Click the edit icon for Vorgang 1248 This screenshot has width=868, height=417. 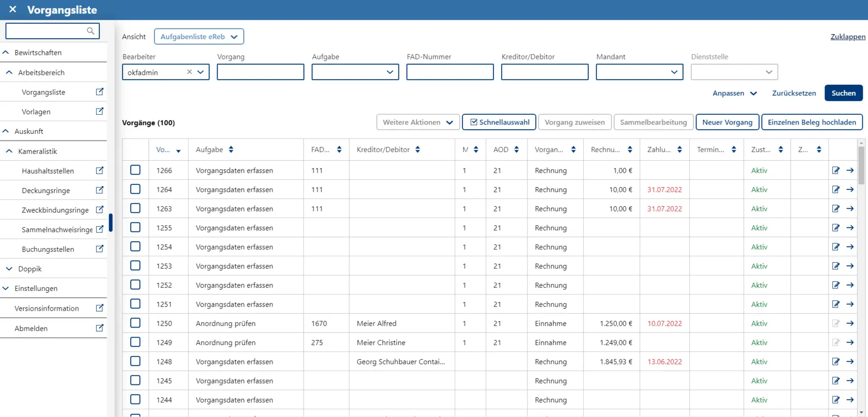pyautogui.click(x=835, y=362)
